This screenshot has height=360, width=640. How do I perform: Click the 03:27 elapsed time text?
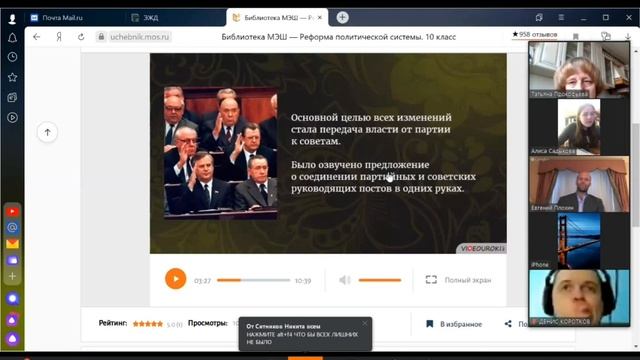pyautogui.click(x=202, y=281)
